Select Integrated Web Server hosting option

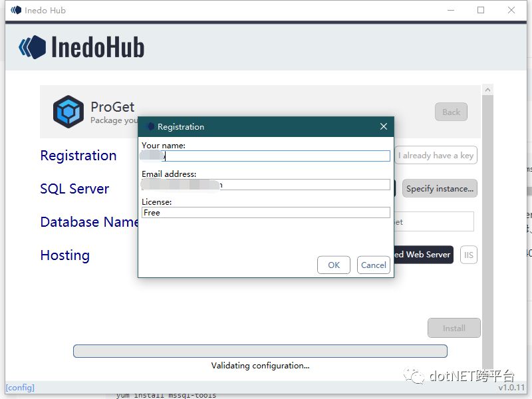(x=424, y=255)
